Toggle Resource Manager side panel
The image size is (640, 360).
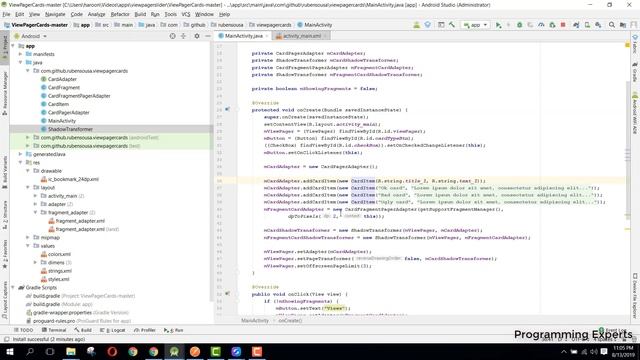click(4, 93)
